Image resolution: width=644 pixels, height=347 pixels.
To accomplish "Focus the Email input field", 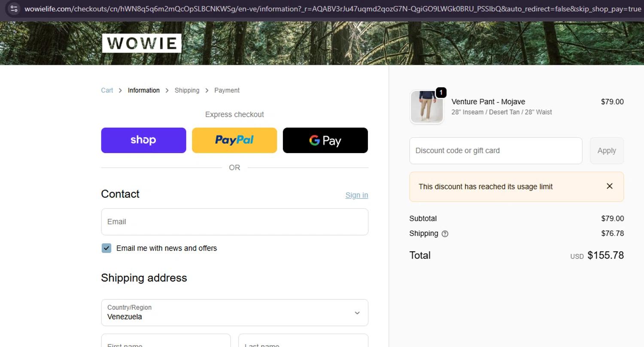I will coord(234,222).
